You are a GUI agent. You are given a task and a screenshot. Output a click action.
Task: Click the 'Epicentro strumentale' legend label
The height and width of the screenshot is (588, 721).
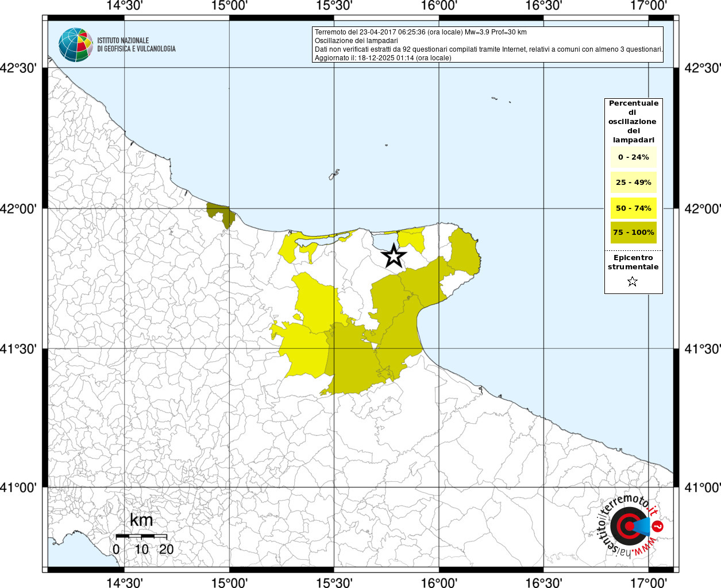pyautogui.click(x=633, y=262)
